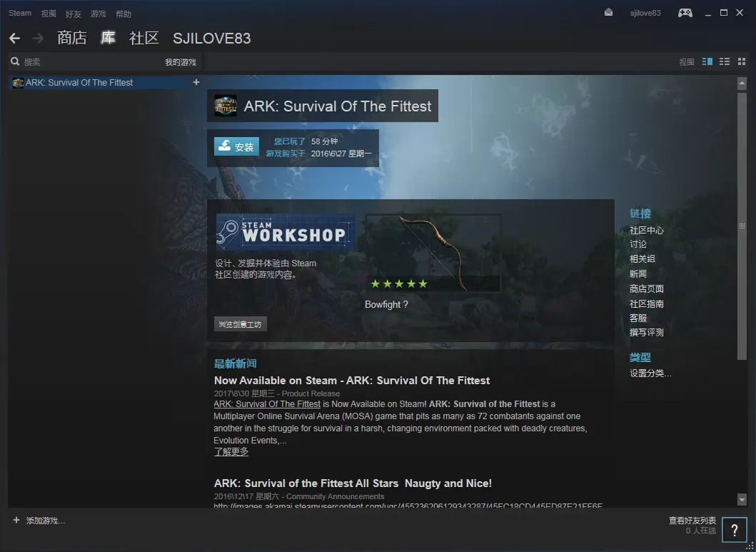The height and width of the screenshot is (552, 756).
Task: Click the ARK game icon in header
Action: tap(225, 106)
